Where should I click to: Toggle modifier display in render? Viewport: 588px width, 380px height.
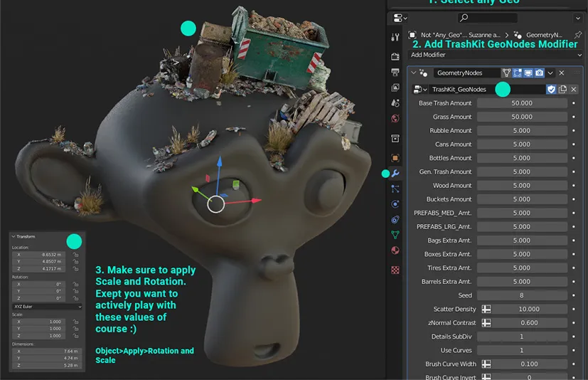[539, 73]
